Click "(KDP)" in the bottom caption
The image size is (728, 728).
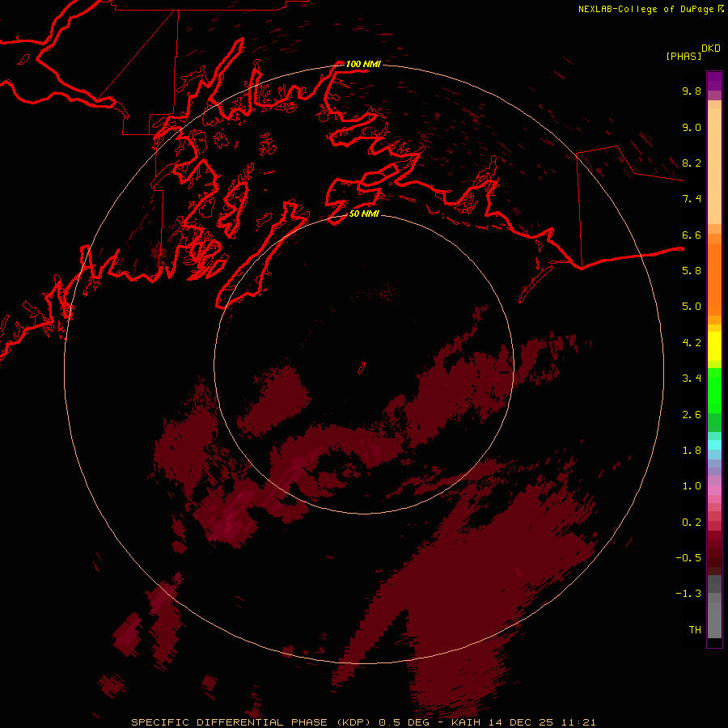353,722
